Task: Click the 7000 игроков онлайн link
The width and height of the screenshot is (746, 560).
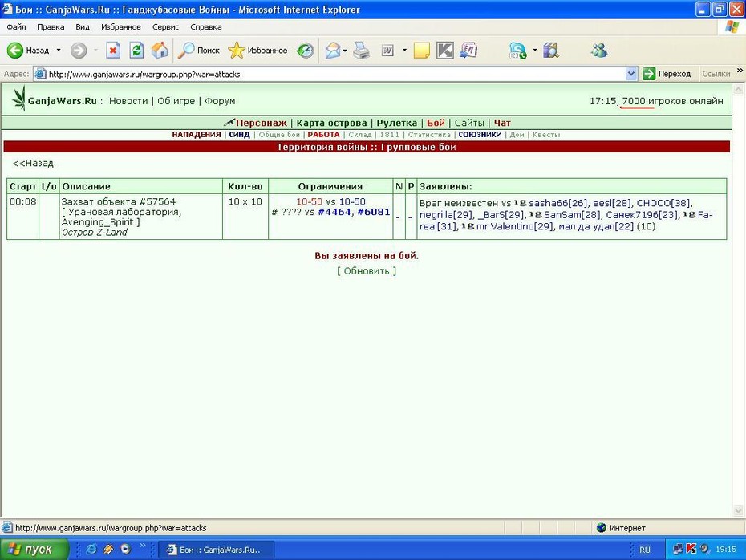Action: [x=672, y=101]
